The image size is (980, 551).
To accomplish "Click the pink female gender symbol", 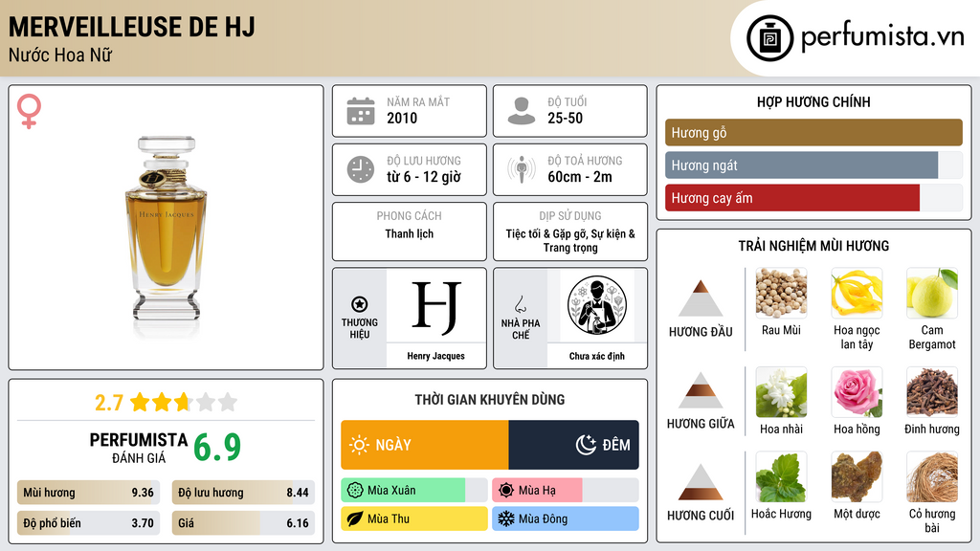I will click(x=29, y=111).
